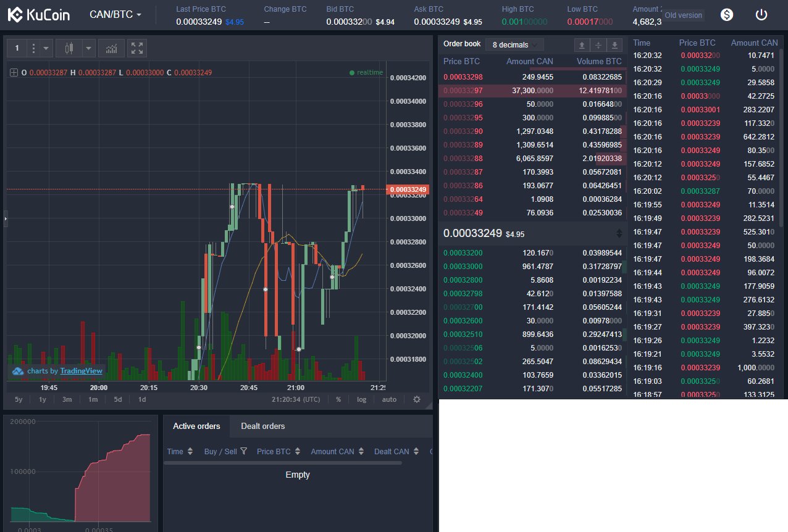Click sell order at price 0.00033264
Screen dimensions: 788x532
pos(532,199)
